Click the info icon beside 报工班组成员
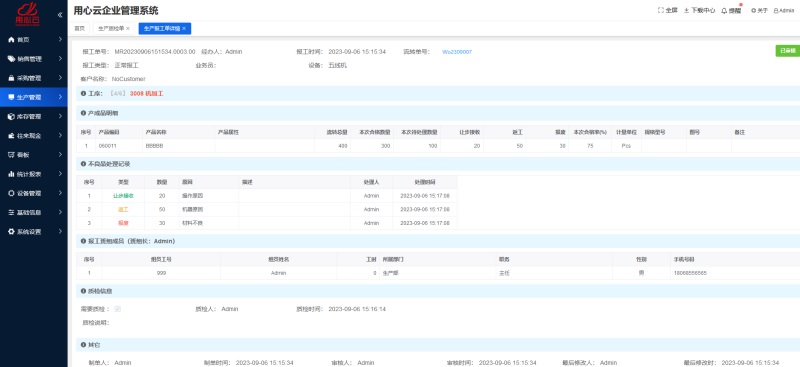Image resolution: width=800 pixels, height=367 pixels. pos(83,241)
